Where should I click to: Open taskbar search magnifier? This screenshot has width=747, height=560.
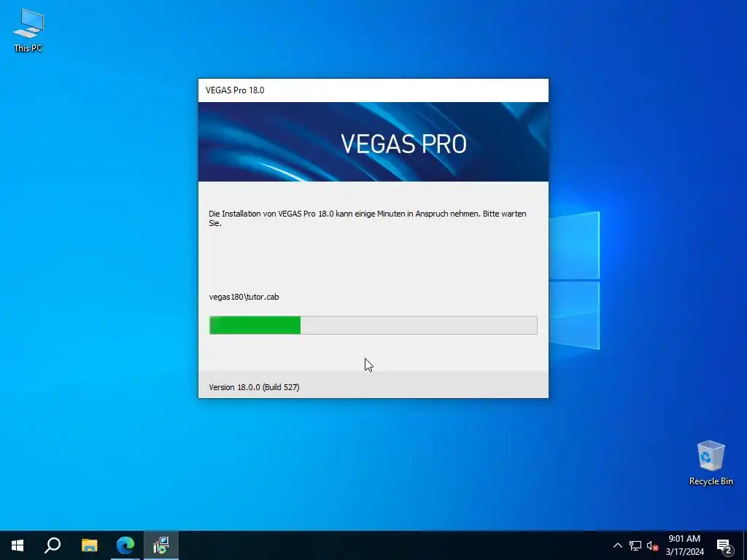pyautogui.click(x=53, y=545)
